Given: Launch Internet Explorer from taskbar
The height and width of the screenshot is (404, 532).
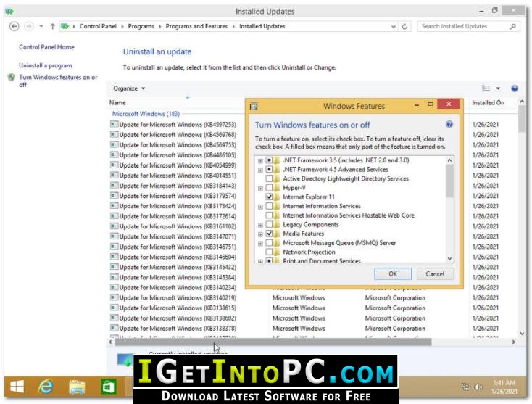Looking at the screenshot, I should tap(46, 387).
